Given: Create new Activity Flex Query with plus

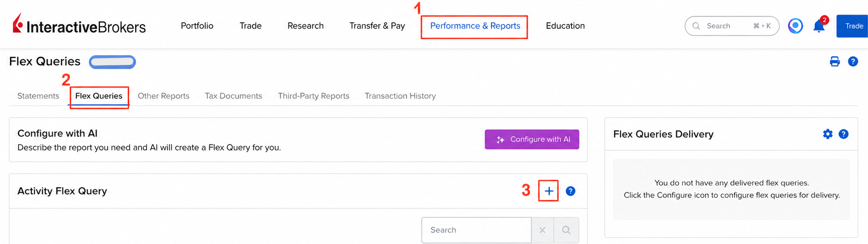Looking at the screenshot, I should point(549,191).
